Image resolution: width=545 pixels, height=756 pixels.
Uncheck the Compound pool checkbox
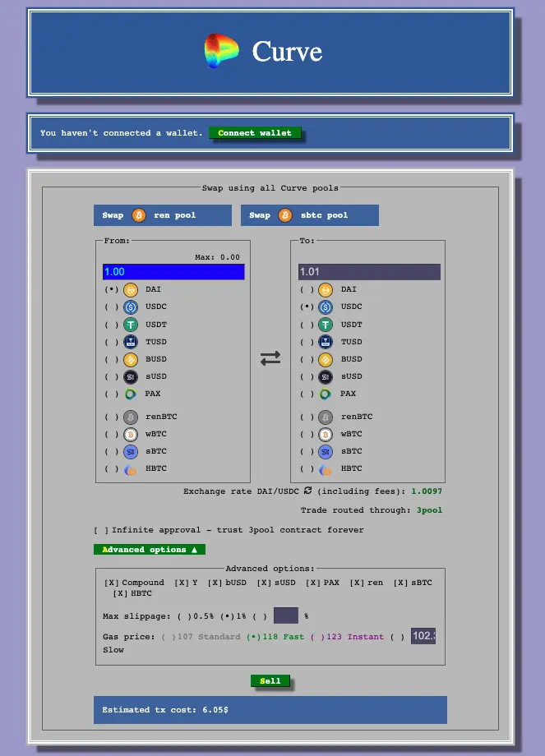112,583
